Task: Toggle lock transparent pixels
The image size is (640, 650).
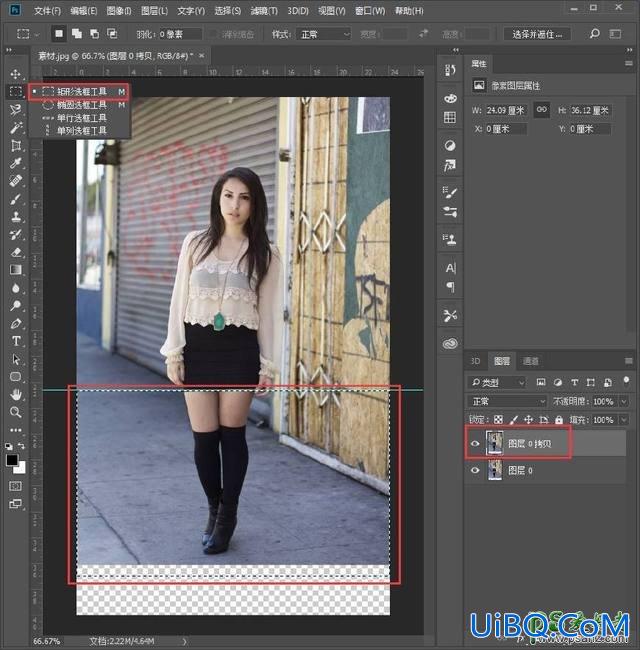Action: tap(498, 420)
